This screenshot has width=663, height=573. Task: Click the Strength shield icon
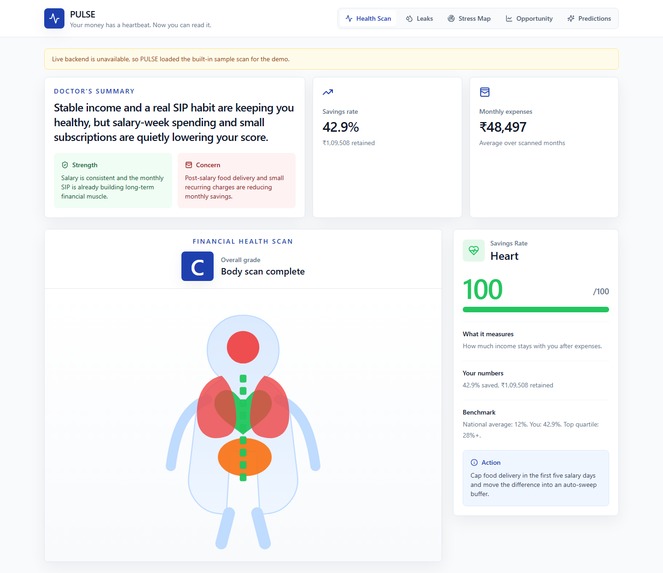65,165
